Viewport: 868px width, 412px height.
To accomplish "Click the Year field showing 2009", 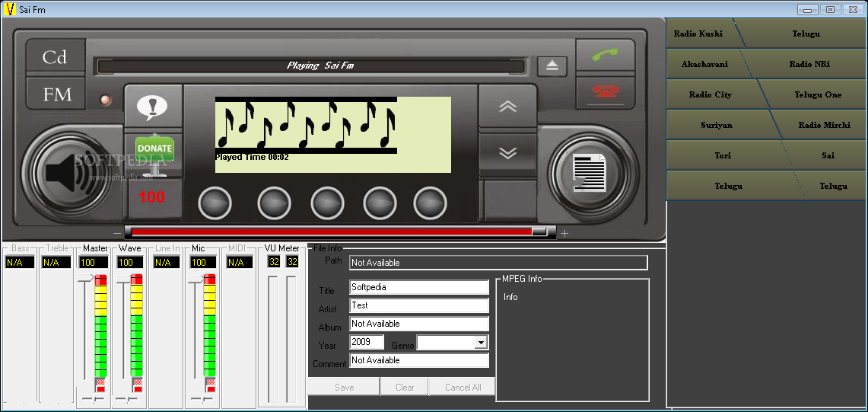I will point(367,342).
